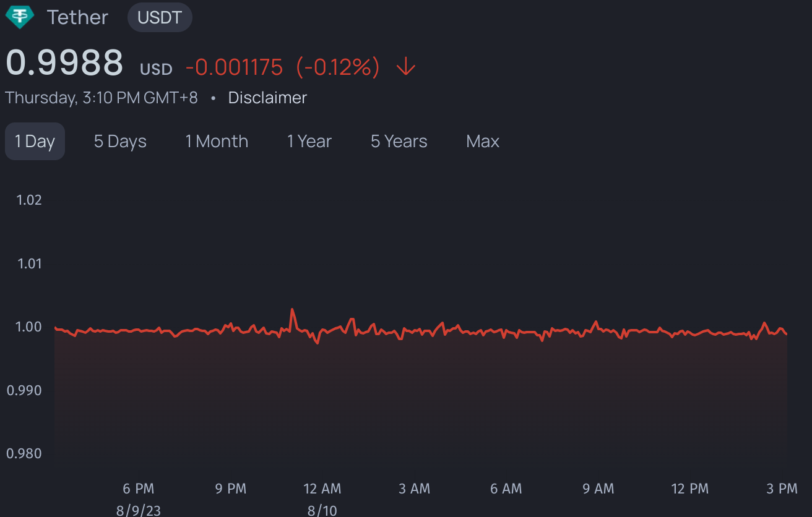The height and width of the screenshot is (517, 812).
Task: Click the 8/9/23 date label
Action: pos(139,510)
